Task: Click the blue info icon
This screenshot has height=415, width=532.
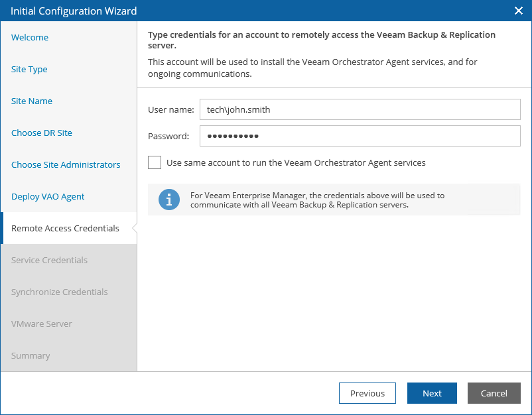Action: click(169, 200)
